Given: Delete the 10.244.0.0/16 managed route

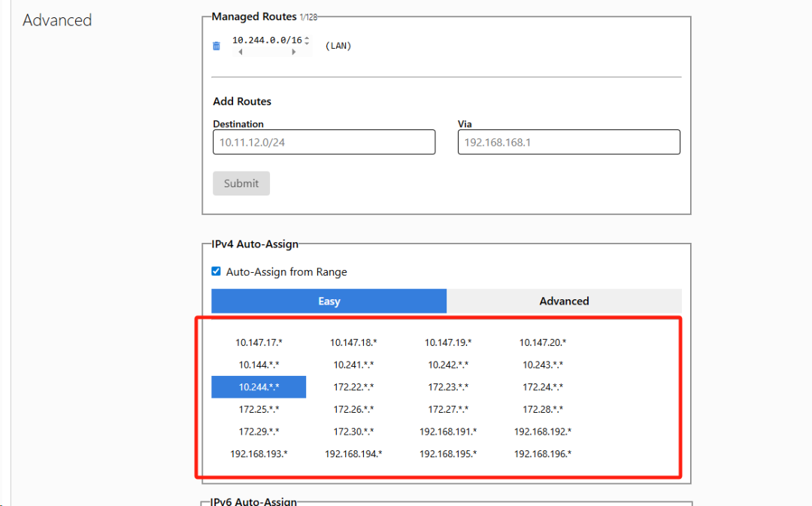Looking at the screenshot, I should tap(217, 46).
